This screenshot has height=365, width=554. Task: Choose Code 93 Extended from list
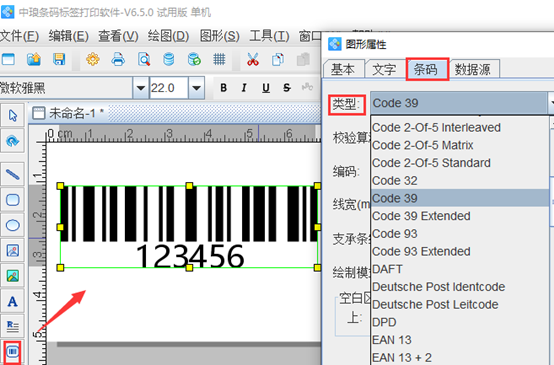click(x=460, y=251)
